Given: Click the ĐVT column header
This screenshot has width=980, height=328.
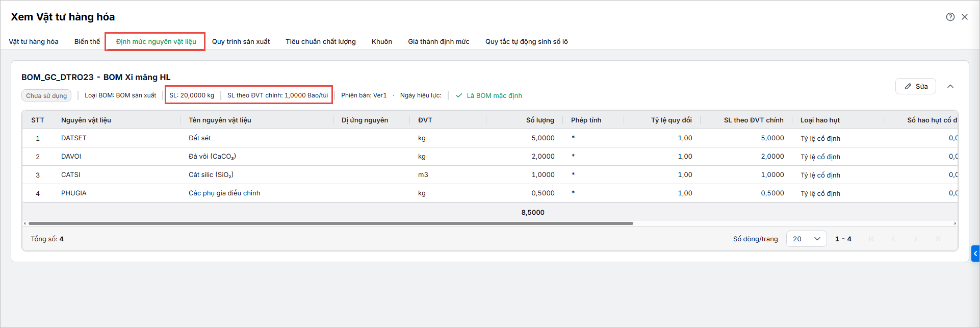Looking at the screenshot, I should [425, 120].
